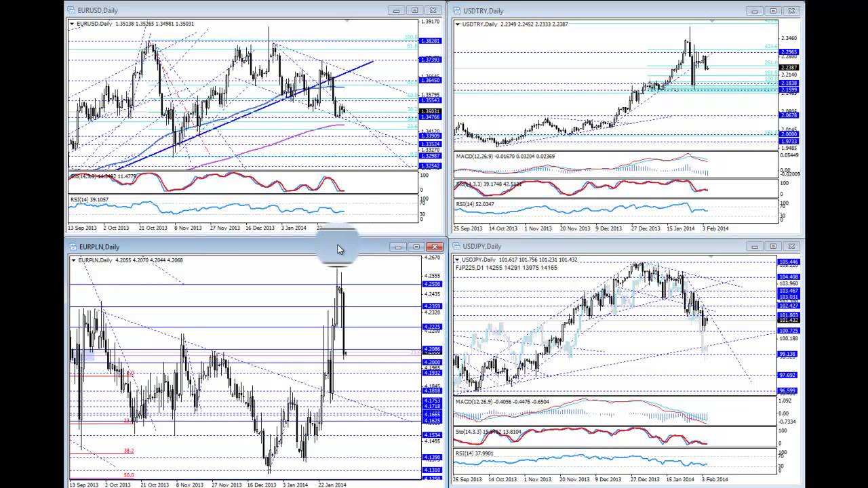
Task: Maximize the USDTRY,Daily chart window
Action: (772, 11)
